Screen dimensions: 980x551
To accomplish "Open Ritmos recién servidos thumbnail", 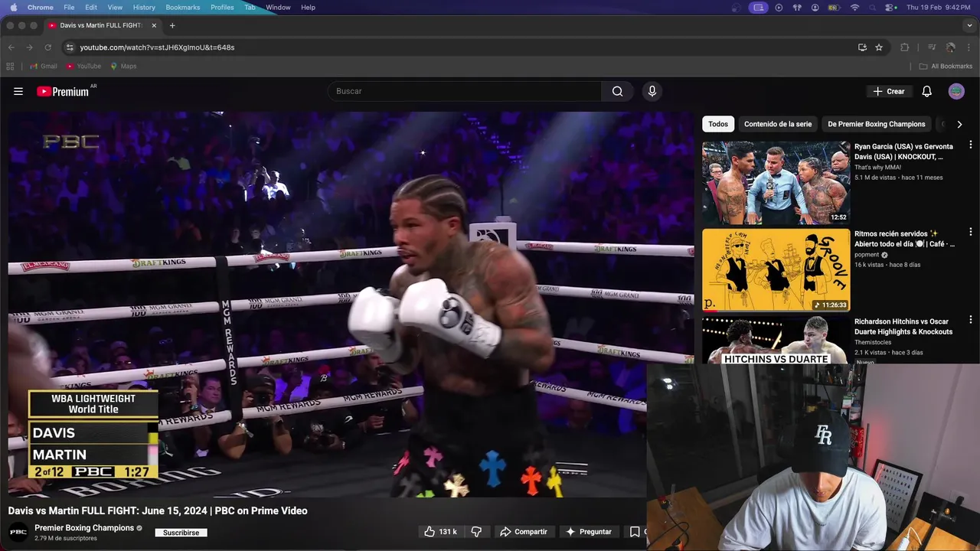I will (x=776, y=269).
